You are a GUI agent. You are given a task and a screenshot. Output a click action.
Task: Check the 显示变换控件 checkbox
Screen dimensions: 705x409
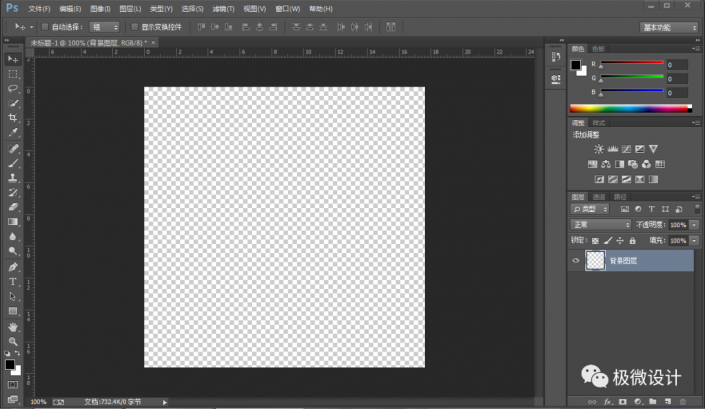(133, 27)
